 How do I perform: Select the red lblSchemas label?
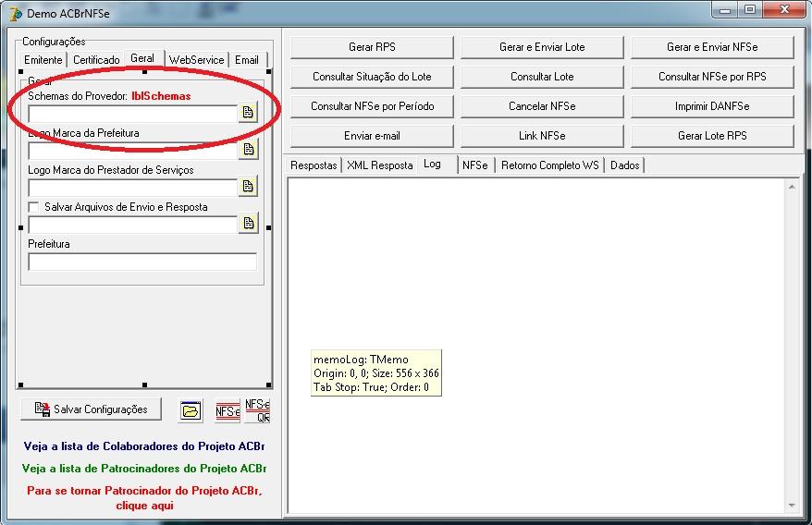click(x=161, y=96)
